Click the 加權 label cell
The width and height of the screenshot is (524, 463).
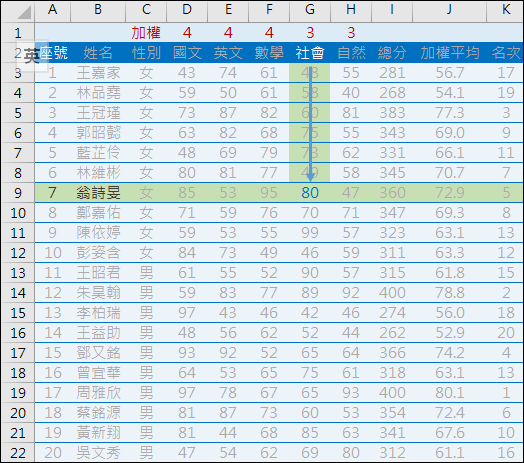pyautogui.click(x=146, y=33)
